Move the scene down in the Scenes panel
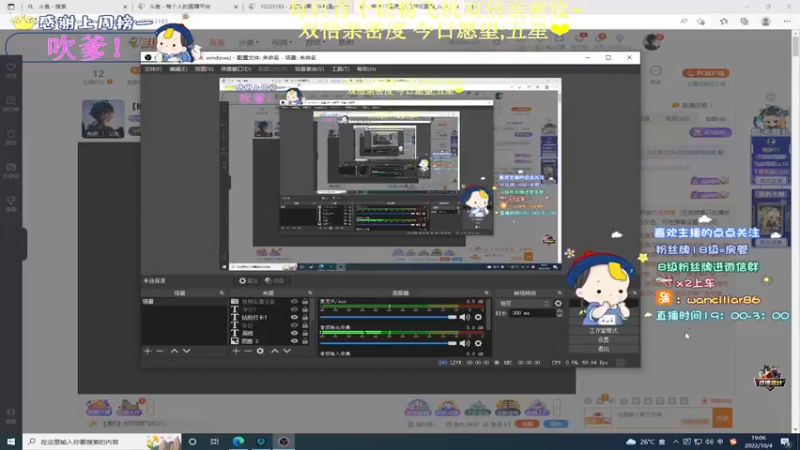The height and width of the screenshot is (450, 800). tap(187, 351)
